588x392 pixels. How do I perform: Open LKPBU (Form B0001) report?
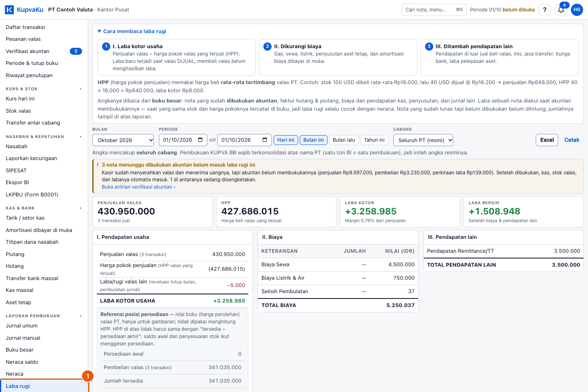(44, 194)
